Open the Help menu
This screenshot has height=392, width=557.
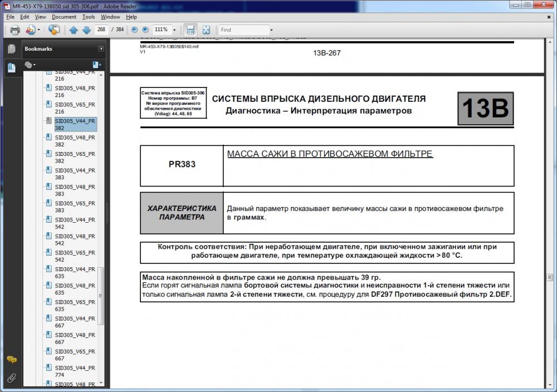click(131, 17)
